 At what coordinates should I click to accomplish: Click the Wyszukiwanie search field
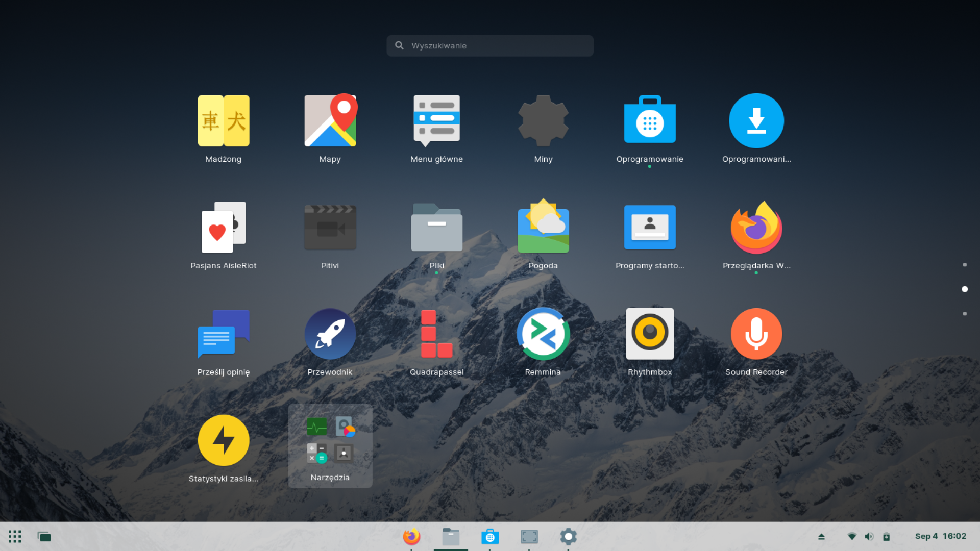pyautogui.click(x=490, y=45)
